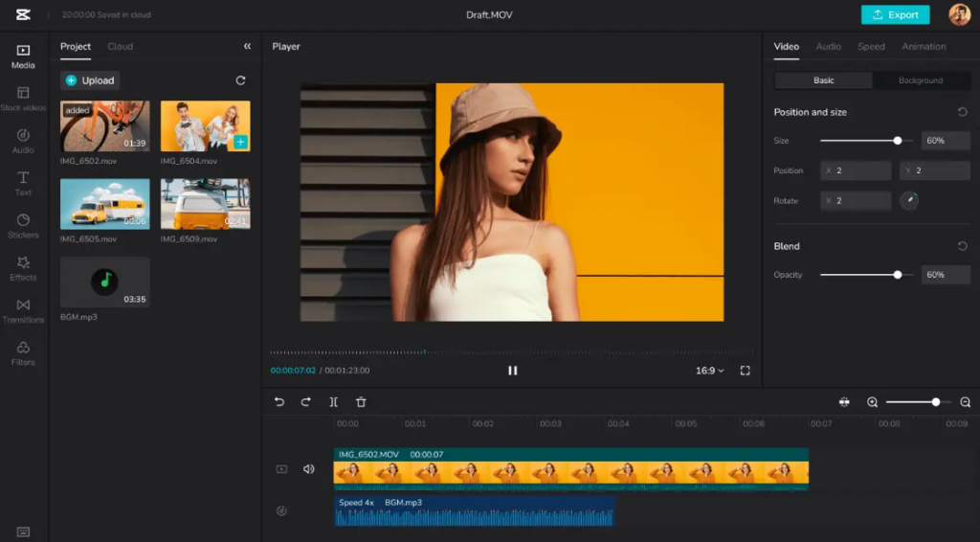Screen dimensions: 980x542
Task: Select the IMG_6505.mov thumbnail
Action: point(105,204)
